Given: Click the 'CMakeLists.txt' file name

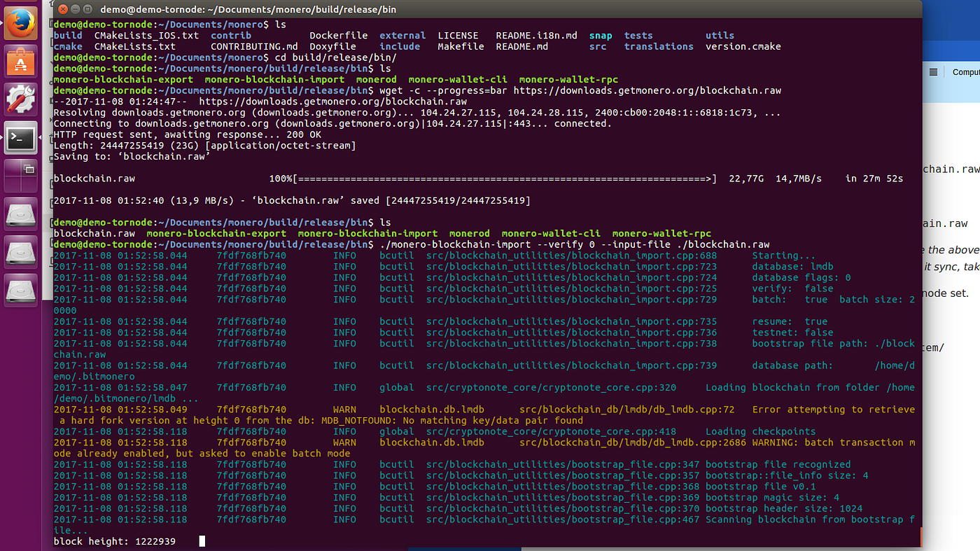Looking at the screenshot, I should click(135, 46).
